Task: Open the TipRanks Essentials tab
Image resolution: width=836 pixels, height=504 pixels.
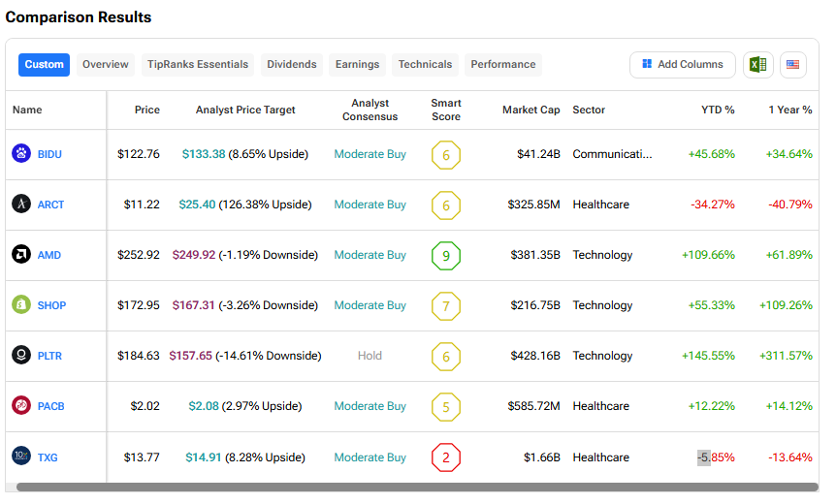Action: coord(198,65)
